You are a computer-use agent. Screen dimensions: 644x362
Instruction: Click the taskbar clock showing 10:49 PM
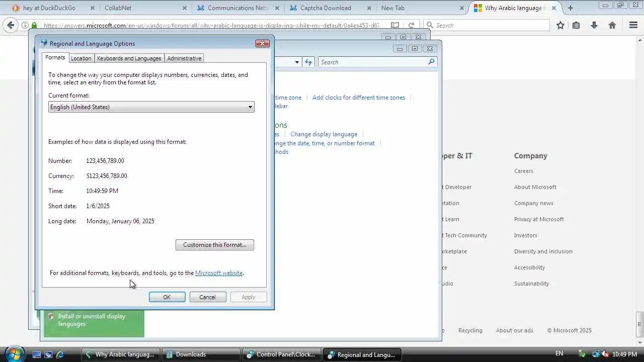(x=625, y=354)
